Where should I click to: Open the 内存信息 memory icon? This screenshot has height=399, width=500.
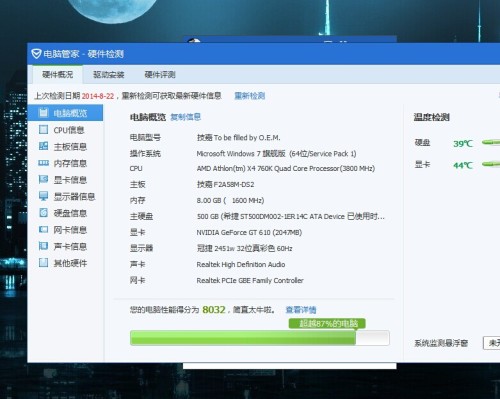(43, 163)
